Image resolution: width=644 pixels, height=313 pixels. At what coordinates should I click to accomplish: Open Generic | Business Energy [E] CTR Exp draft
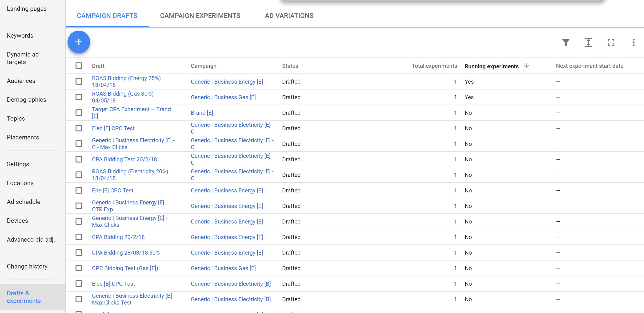point(128,206)
